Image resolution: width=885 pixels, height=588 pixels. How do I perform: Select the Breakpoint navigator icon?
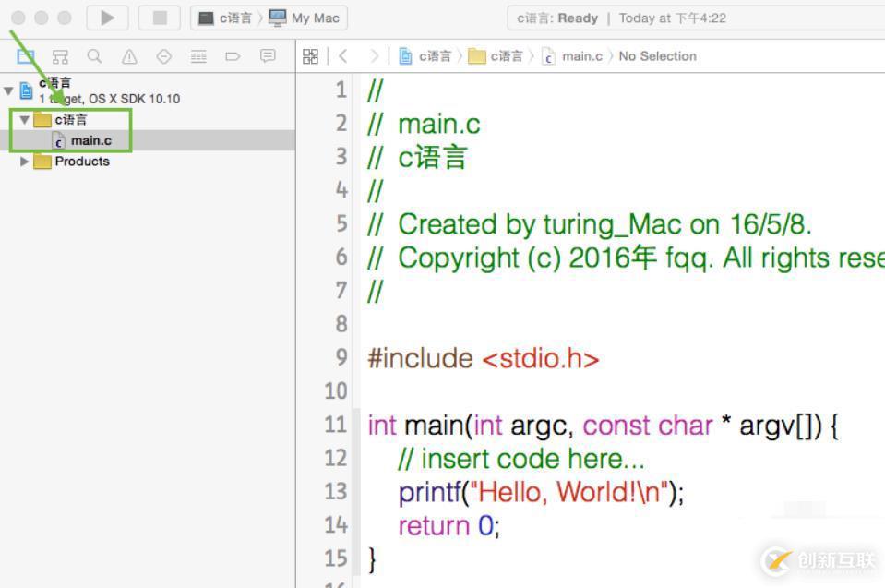[x=232, y=55]
